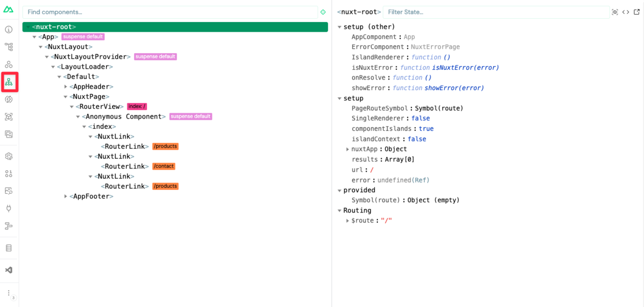Collapse the App node arrow
The height and width of the screenshot is (307, 644).
click(x=34, y=37)
